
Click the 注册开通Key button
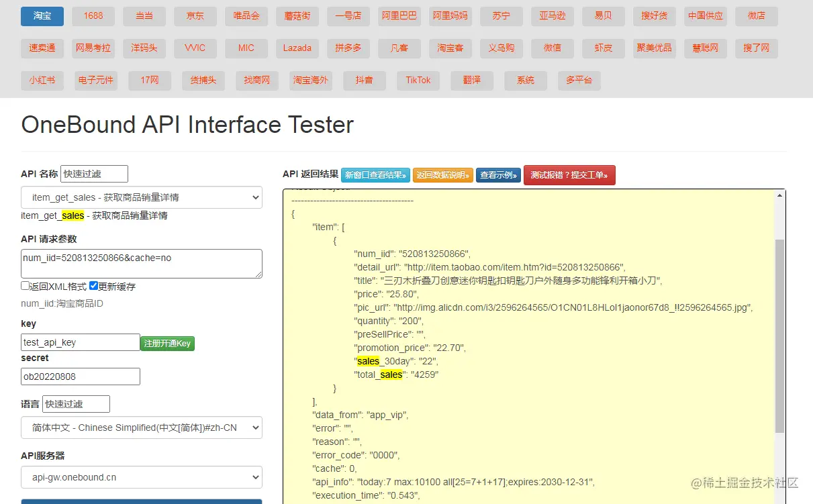tap(167, 343)
